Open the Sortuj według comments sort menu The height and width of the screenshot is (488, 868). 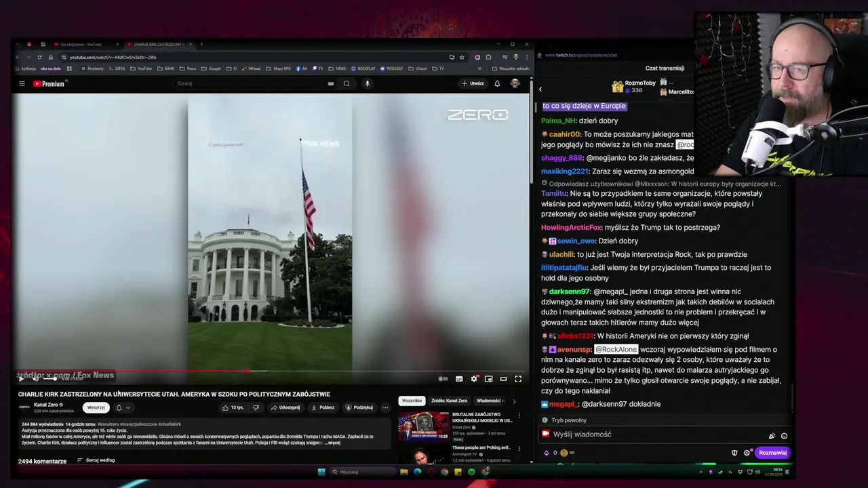(x=96, y=460)
